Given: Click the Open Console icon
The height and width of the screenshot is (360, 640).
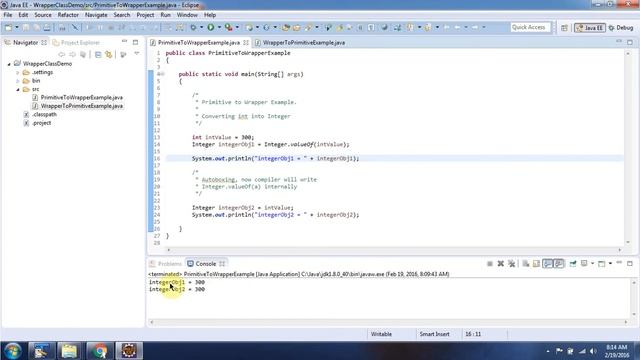Looking at the screenshot, I should tap(602, 264).
